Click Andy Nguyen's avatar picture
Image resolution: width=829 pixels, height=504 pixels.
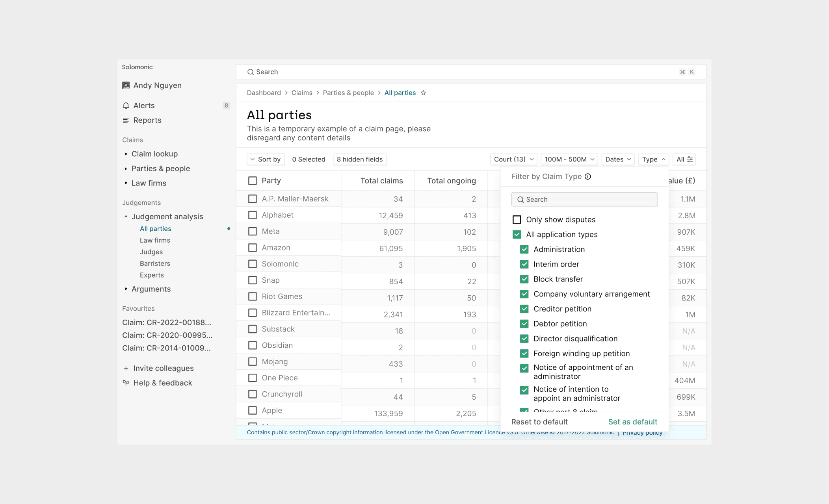[126, 85]
